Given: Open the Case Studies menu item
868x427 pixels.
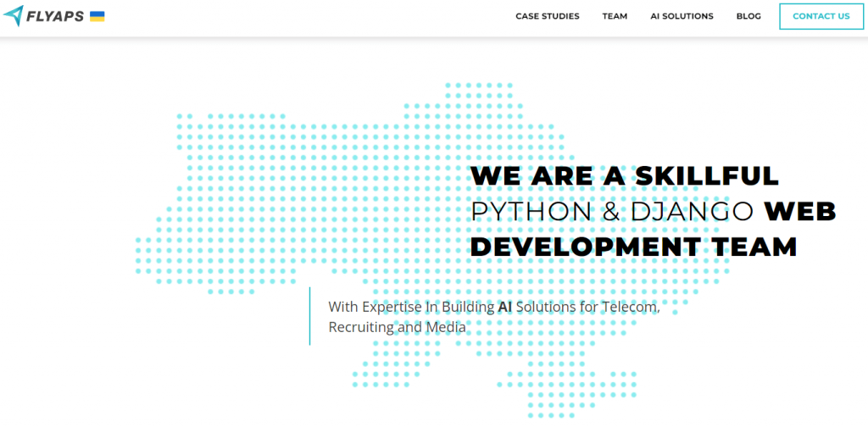Looking at the screenshot, I should tap(548, 16).
